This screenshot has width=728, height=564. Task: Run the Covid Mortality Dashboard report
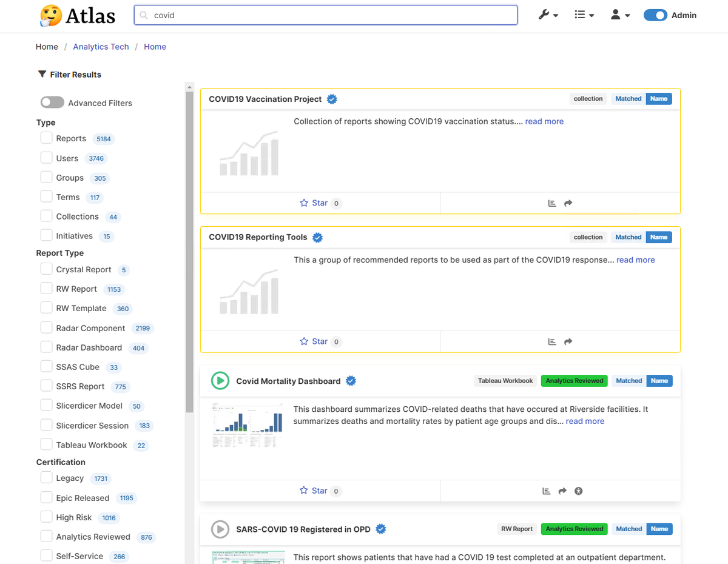[220, 381]
